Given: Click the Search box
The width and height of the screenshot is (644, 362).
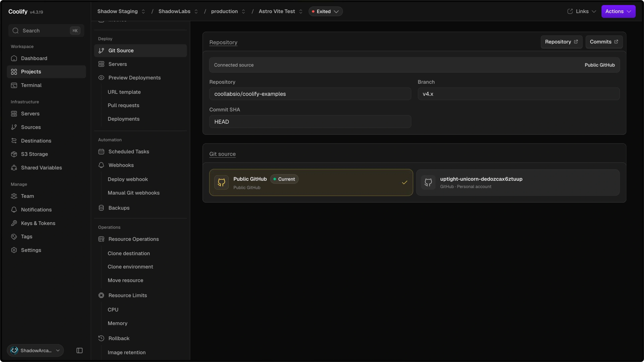Looking at the screenshot, I should coord(46,31).
